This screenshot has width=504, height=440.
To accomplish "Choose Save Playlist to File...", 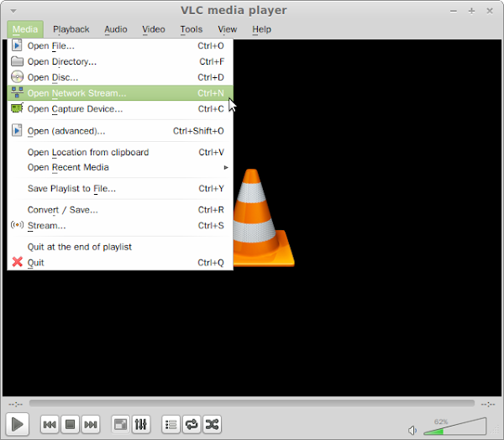I will point(120,188).
